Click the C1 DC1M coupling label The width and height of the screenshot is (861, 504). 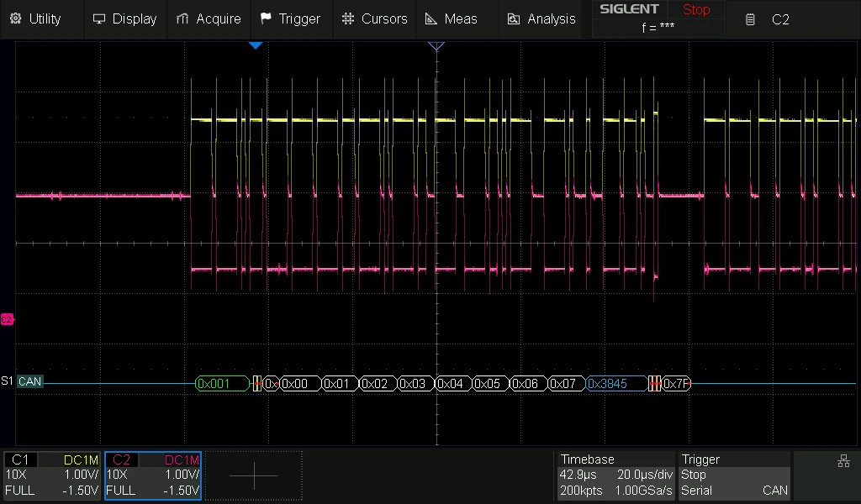81,460
